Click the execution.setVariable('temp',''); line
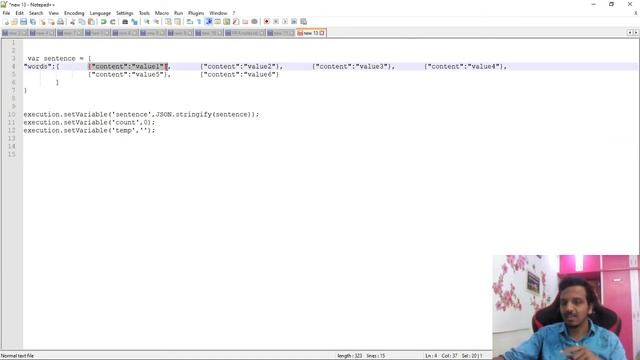Screen dimensions: 640x360 (x=89, y=130)
